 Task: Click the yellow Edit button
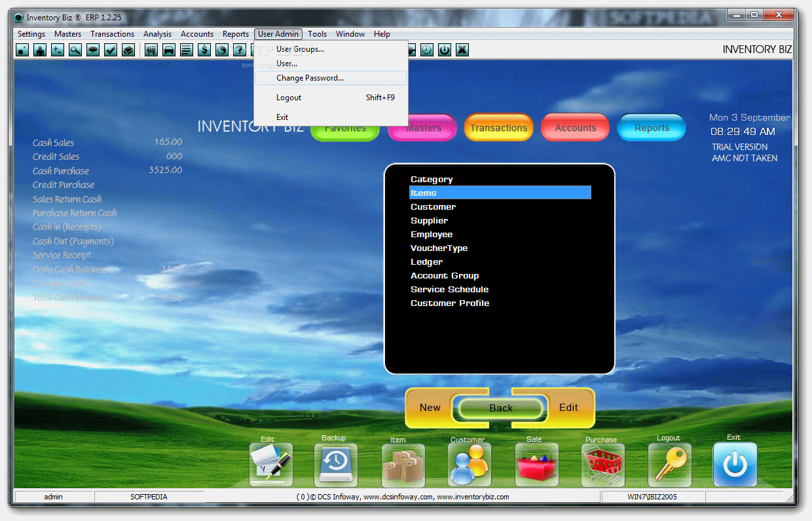click(x=568, y=408)
